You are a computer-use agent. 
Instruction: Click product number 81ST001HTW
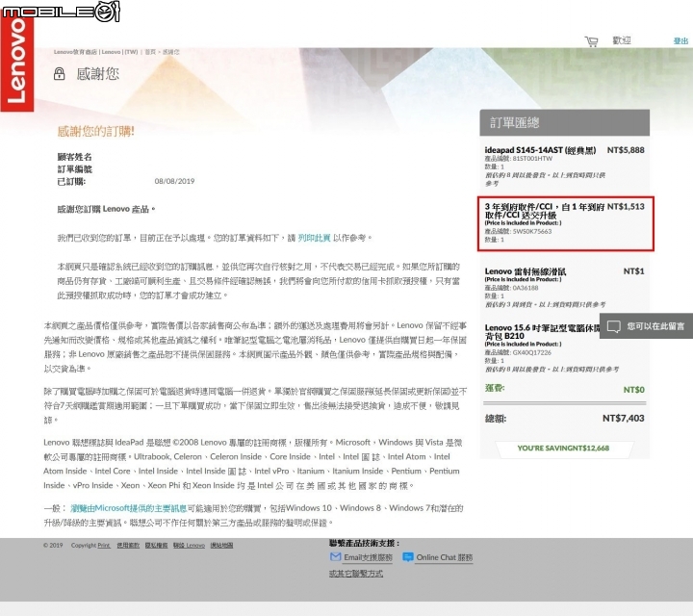pos(532,158)
